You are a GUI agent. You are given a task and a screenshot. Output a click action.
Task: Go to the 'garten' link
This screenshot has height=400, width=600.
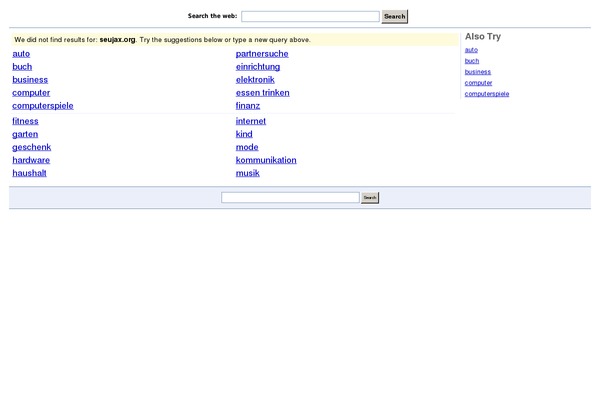(25, 134)
